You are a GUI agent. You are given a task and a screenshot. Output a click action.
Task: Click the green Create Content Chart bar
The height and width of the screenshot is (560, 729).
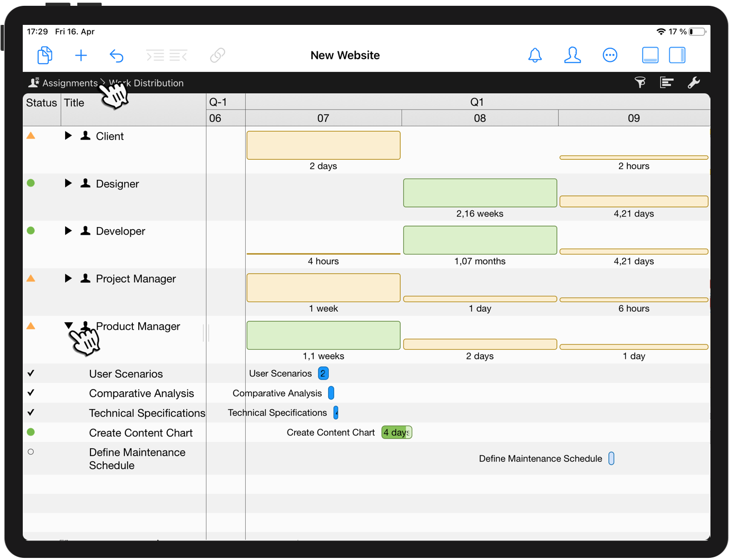click(397, 432)
